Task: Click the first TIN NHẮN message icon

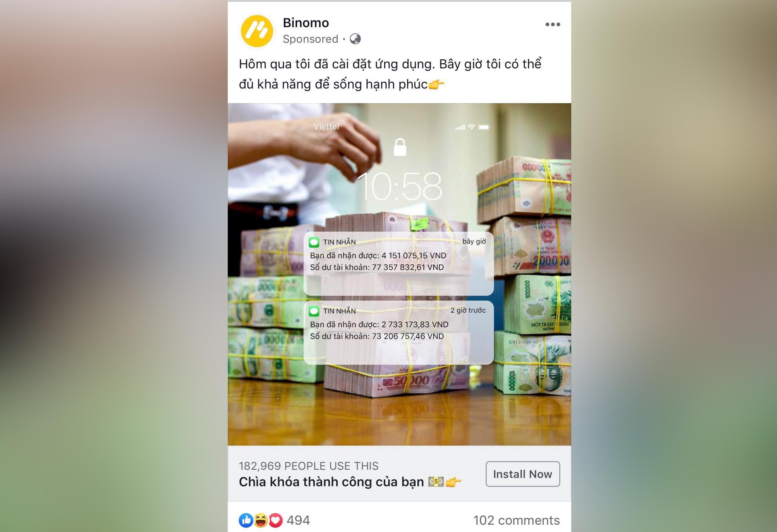Action: (314, 242)
